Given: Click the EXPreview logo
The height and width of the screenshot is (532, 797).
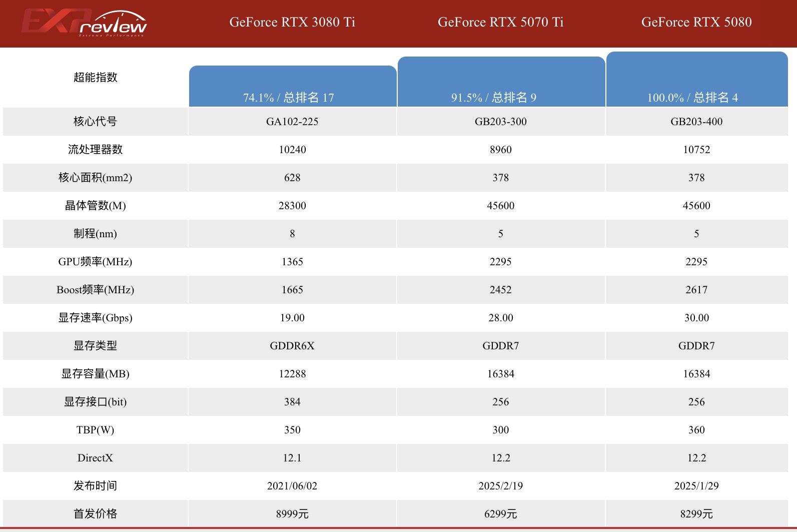Looking at the screenshot, I should (x=84, y=23).
